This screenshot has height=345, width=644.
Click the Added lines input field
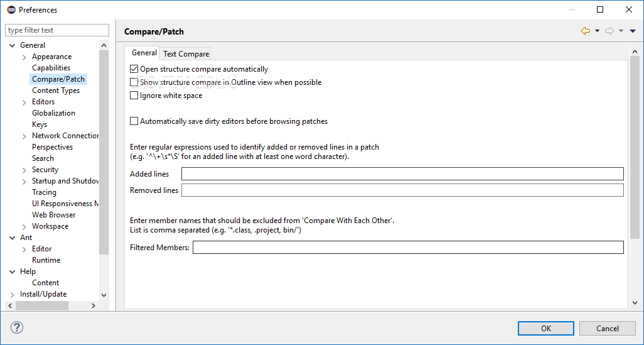click(402, 173)
